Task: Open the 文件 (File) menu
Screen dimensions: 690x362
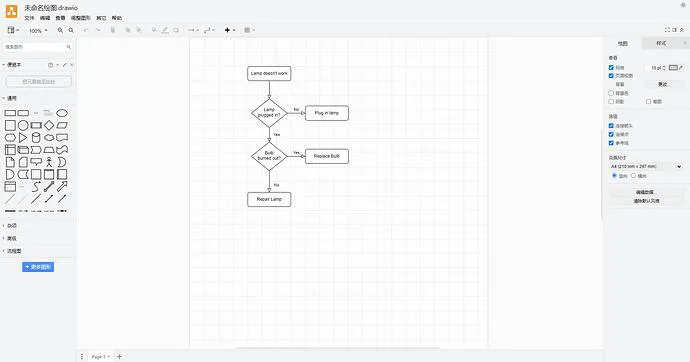Action: pyautogui.click(x=29, y=18)
